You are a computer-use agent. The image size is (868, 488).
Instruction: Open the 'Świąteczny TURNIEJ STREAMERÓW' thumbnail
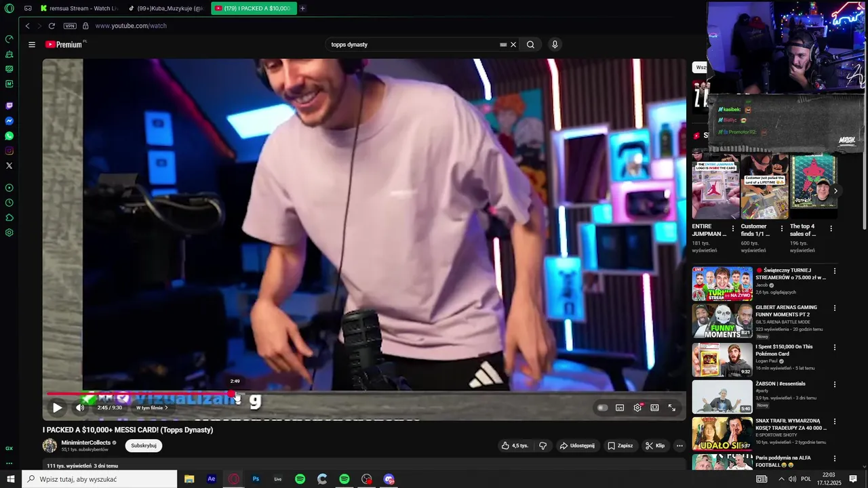722,284
